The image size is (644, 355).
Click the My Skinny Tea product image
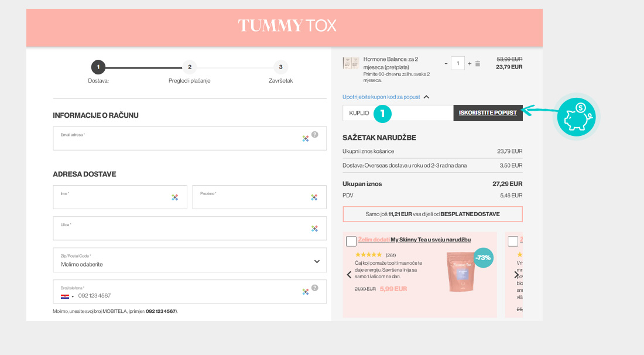tap(462, 272)
